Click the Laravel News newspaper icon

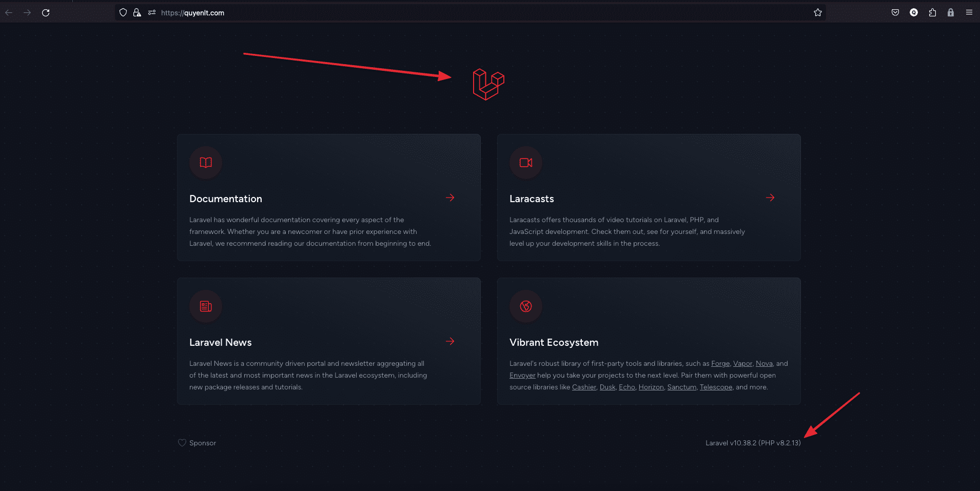(206, 306)
